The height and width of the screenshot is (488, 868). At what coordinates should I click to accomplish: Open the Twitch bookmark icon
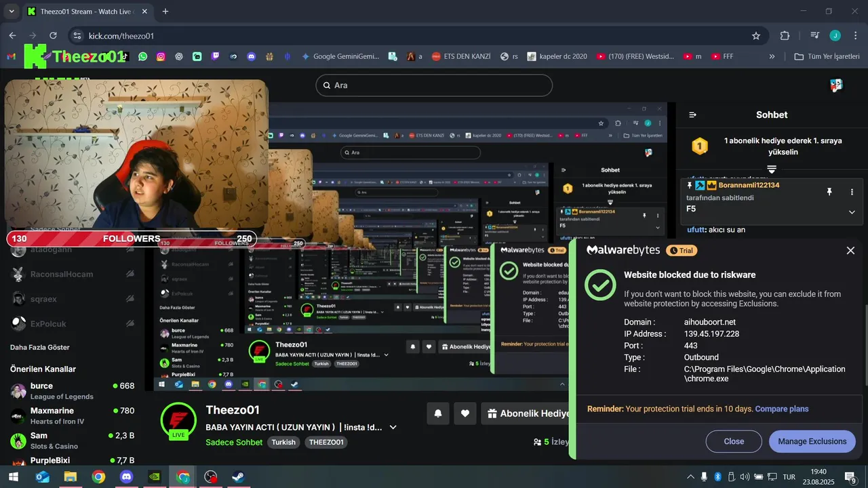pyautogui.click(x=215, y=56)
